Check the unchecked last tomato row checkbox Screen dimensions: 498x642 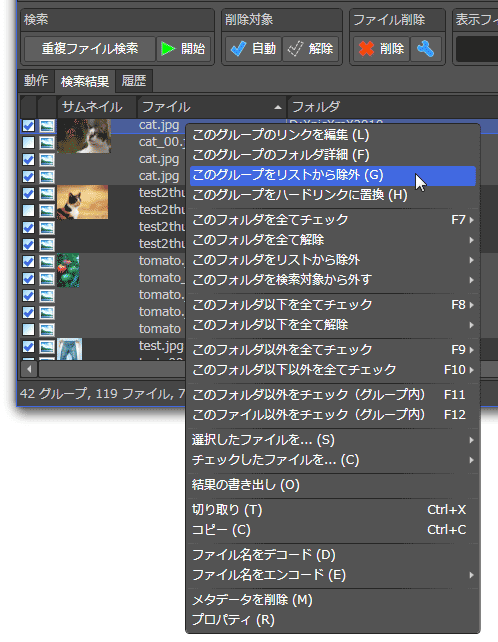coord(28,329)
